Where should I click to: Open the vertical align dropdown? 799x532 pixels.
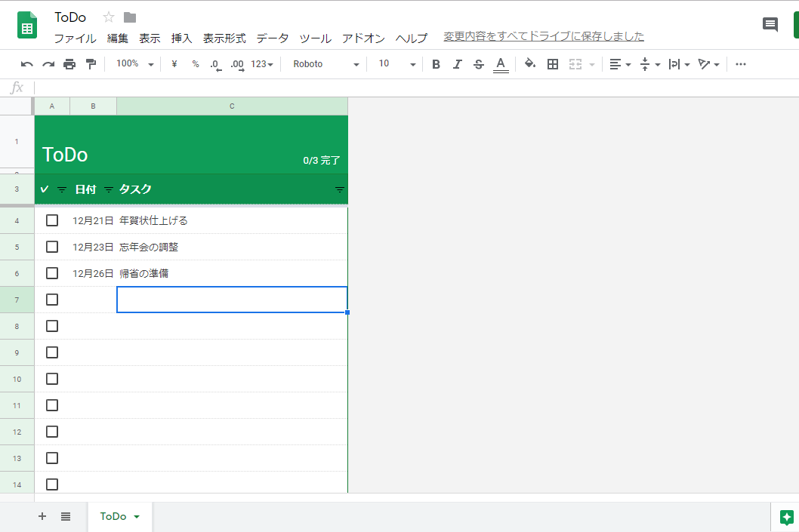(x=649, y=64)
